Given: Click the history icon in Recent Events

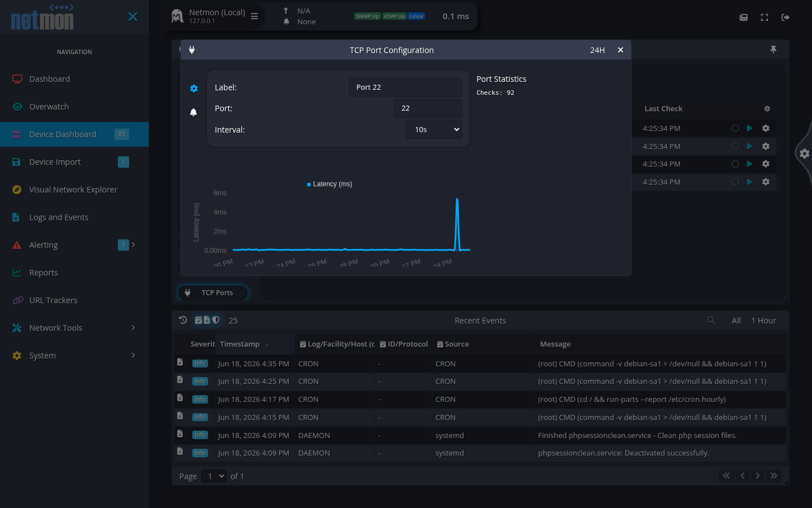Looking at the screenshot, I should pos(183,320).
